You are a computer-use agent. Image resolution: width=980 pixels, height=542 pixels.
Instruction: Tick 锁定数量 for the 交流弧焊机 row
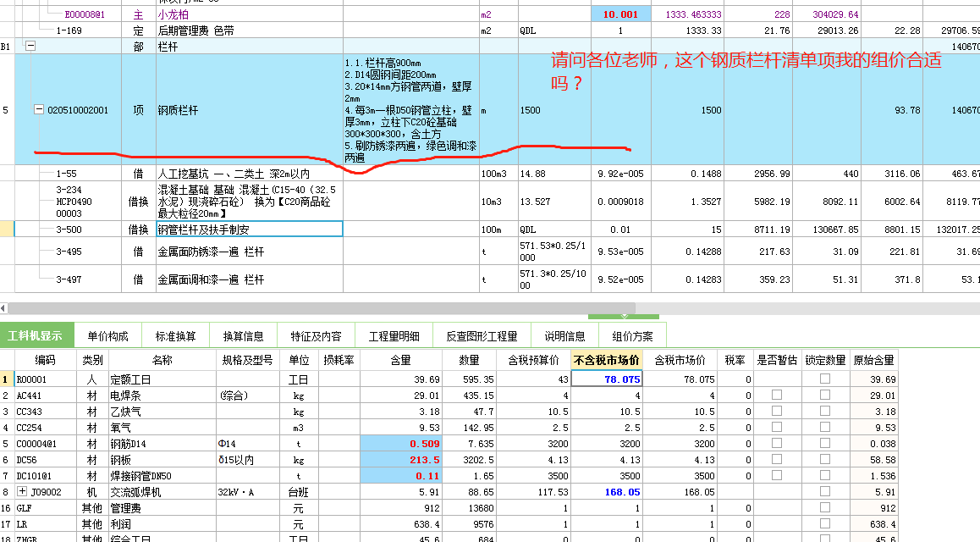825,491
